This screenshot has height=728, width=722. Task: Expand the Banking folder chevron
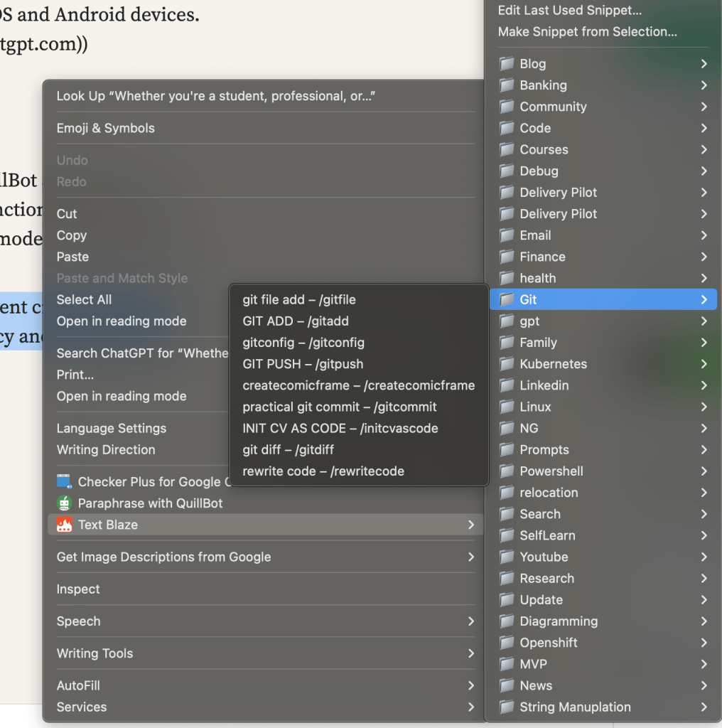pyautogui.click(x=704, y=85)
